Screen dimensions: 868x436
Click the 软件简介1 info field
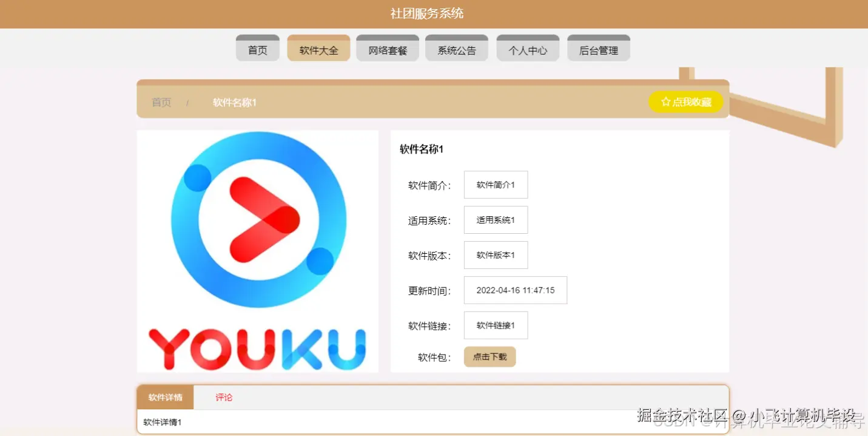point(496,184)
